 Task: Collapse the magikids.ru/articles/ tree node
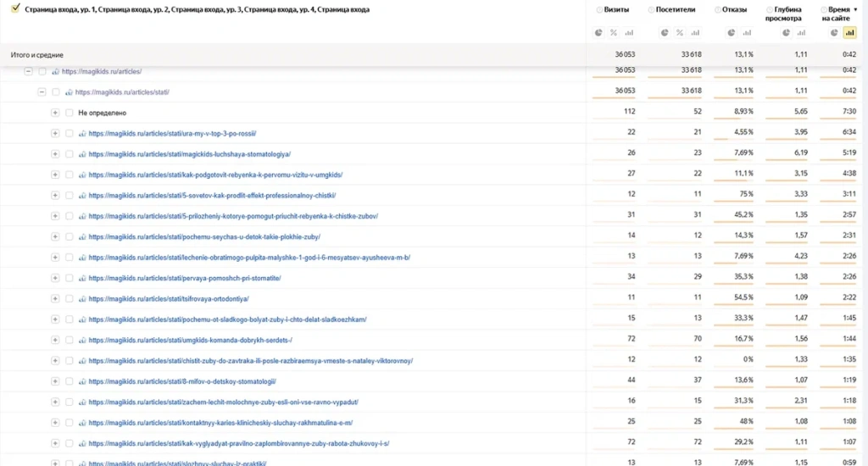28,72
